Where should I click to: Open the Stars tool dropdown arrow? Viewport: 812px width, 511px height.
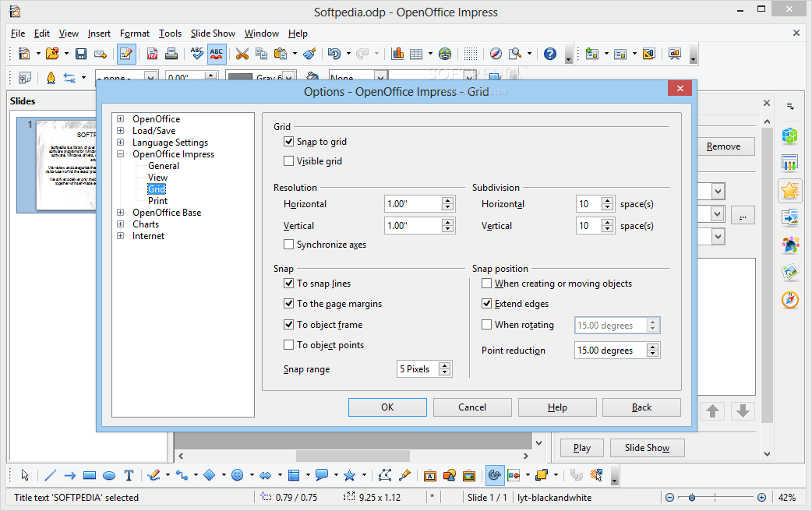tap(364, 475)
